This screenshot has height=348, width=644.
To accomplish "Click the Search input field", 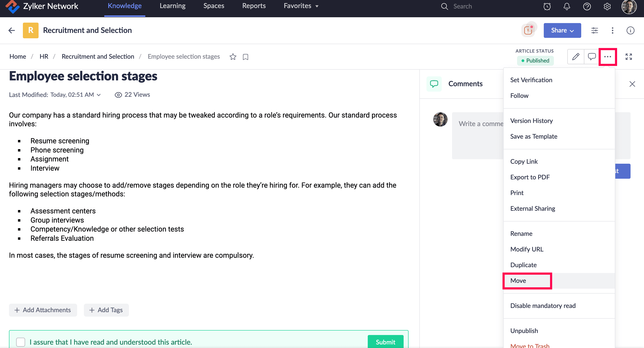I will click(x=463, y=6).
